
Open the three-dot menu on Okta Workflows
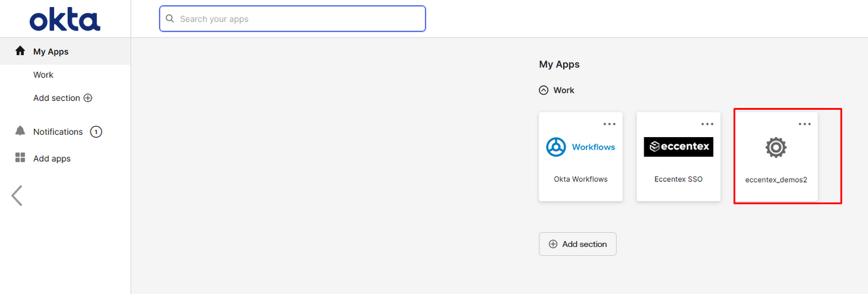(610, 124)
